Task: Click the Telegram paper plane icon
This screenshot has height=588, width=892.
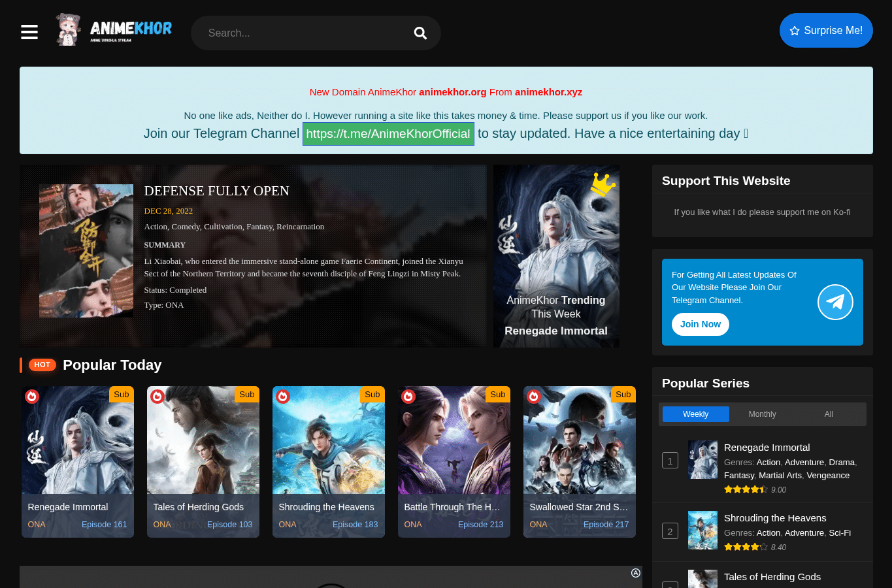Action: click(x=835, y=302)
